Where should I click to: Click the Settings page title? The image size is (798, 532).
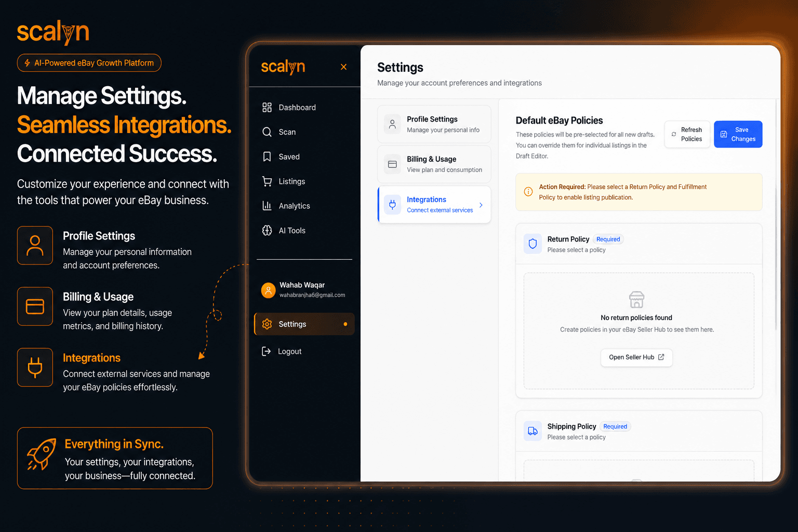tap(400, 68)
